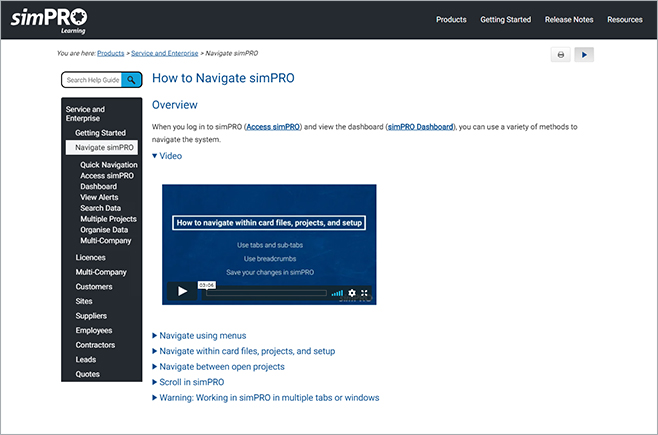
Task: Open Customers sidebar item
Action: 94,287
